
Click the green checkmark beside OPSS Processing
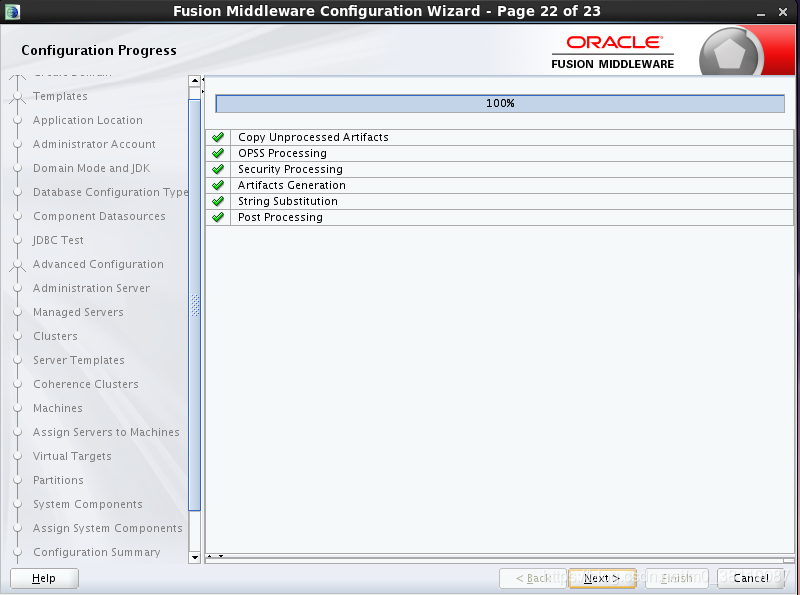[x=218, y=153]
